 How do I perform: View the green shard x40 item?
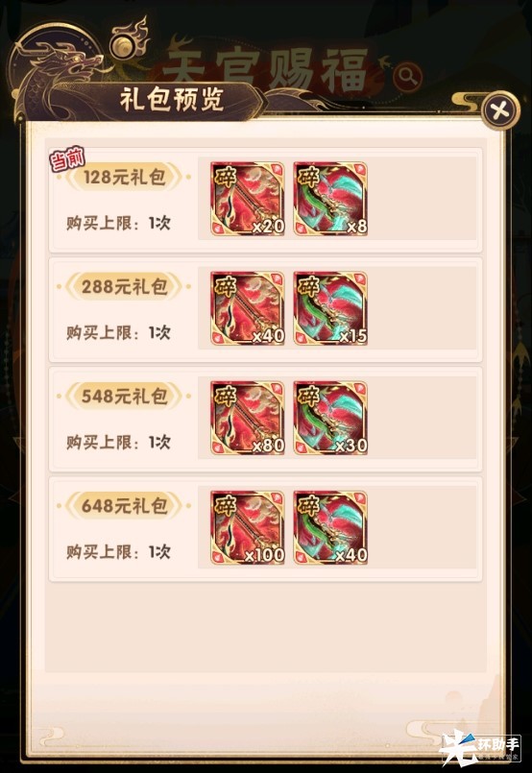330,527
